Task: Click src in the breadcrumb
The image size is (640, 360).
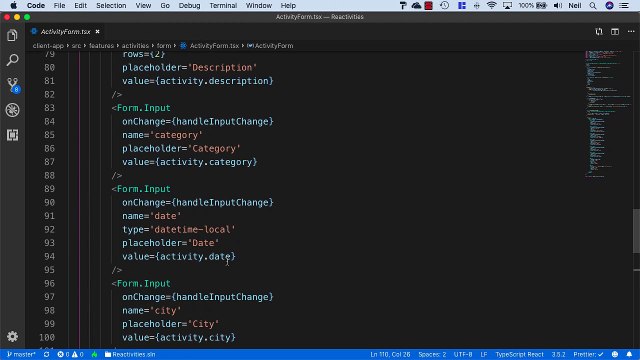Action: (76, 46)
